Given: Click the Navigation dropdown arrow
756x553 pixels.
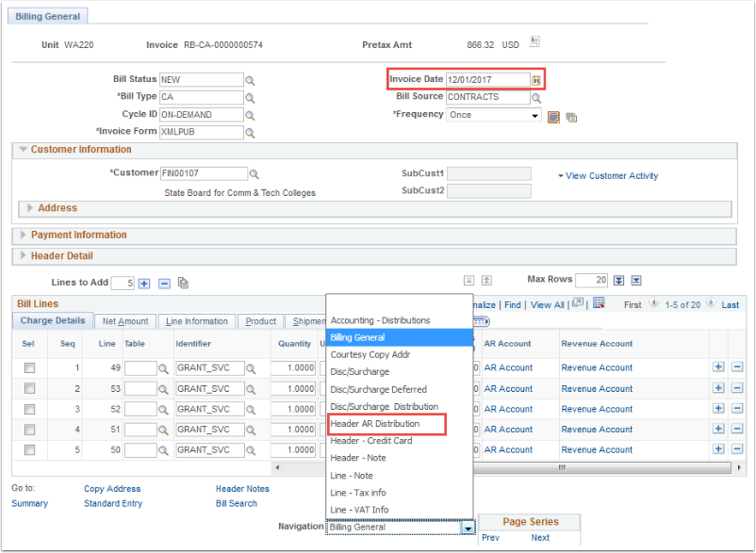Looking at the screenshot, I should pyautogui.click(x=468, y=528).
